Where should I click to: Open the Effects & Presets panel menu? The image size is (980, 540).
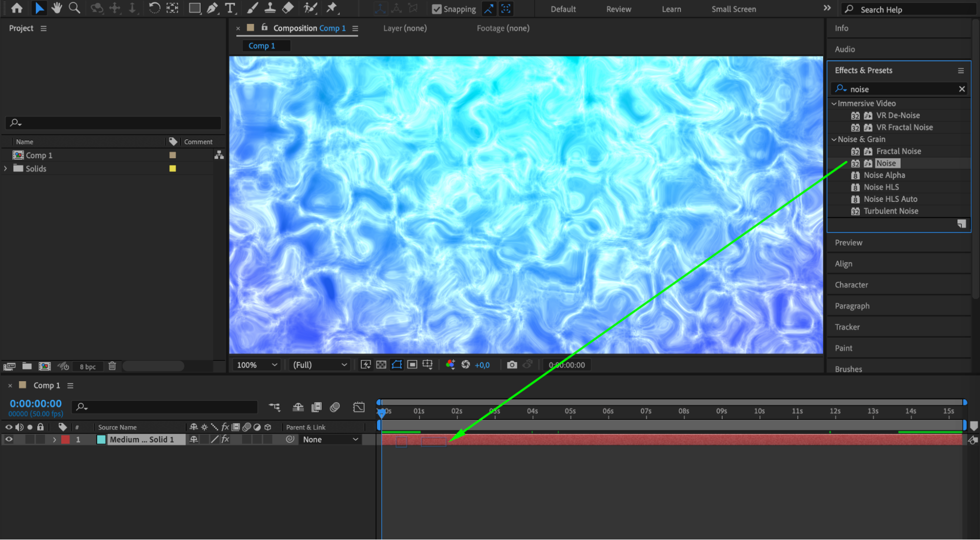[960, 71]
